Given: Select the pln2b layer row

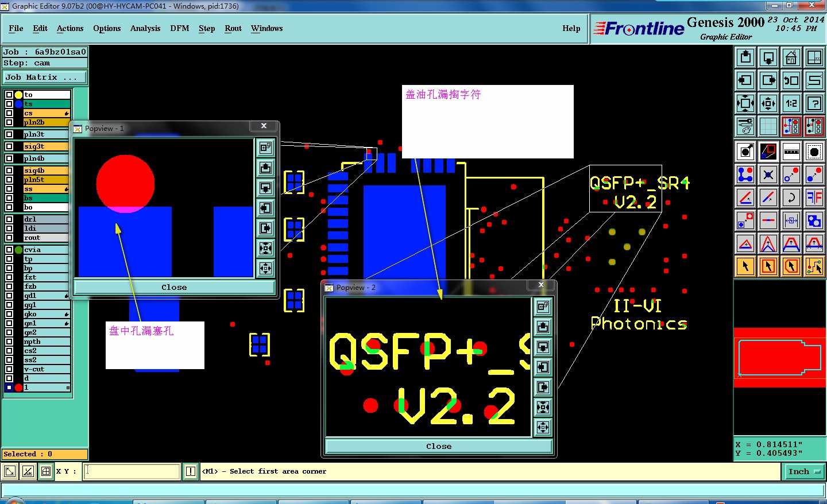Looking at the screenshot, I should pyautogui.click(x=47, y=122).
